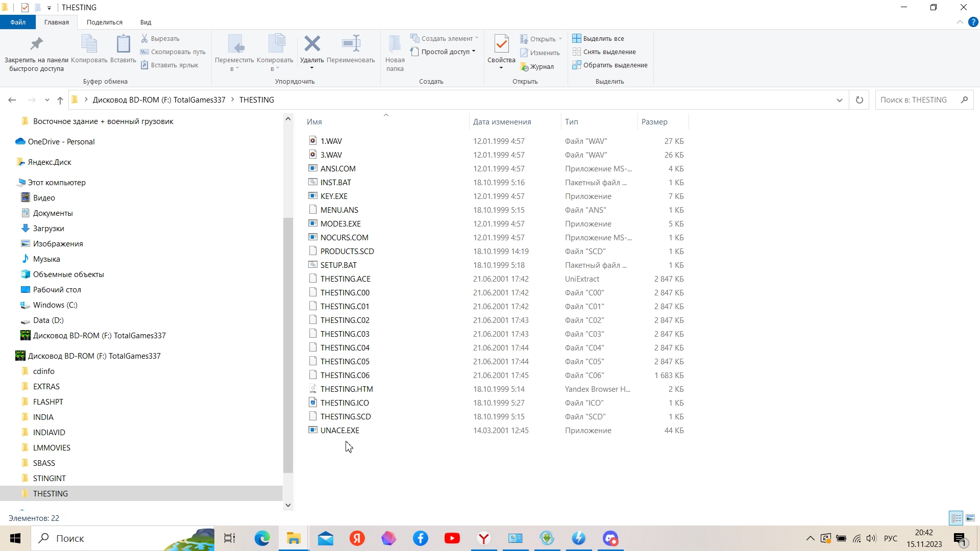
Task: Click the New folder (Новая папка) icon
Action: (x=395, y=45)
